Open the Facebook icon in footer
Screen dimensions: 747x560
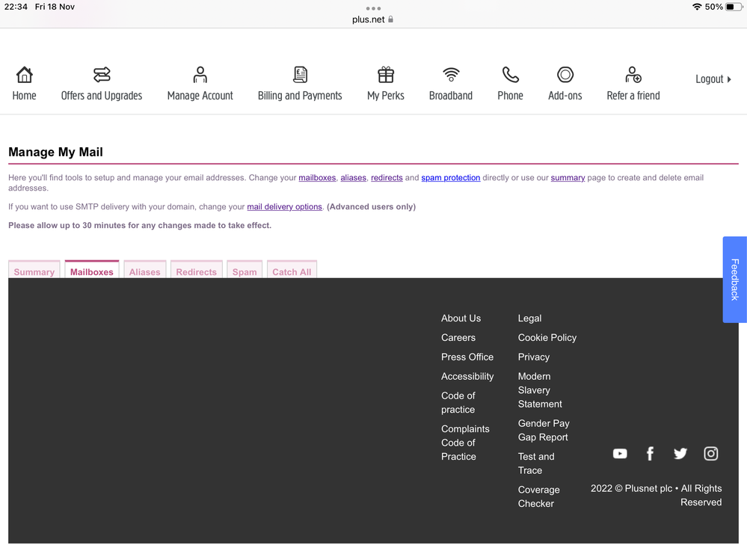[x=650, y=454]
